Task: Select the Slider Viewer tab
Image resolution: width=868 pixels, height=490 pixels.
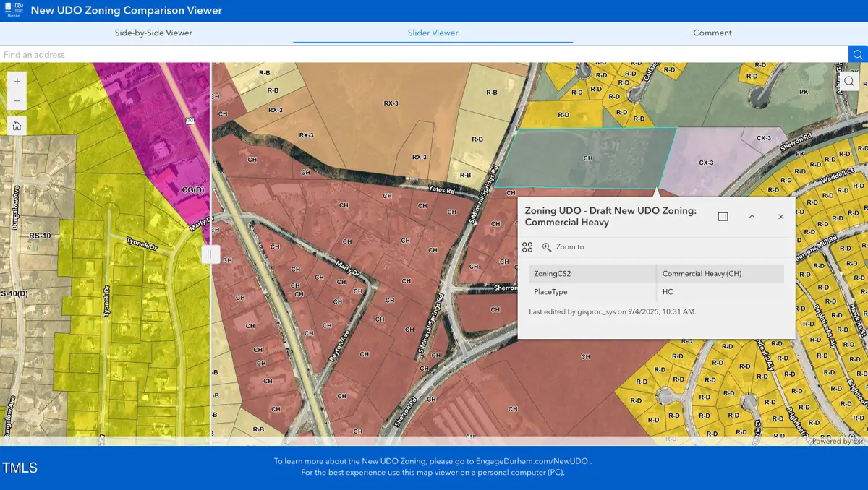Action: point(433,33)
